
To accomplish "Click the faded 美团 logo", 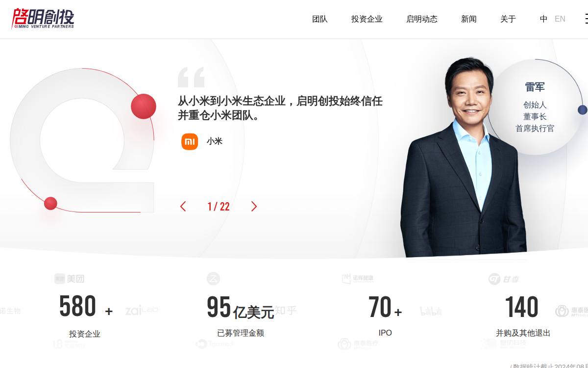I will (69, 279).
